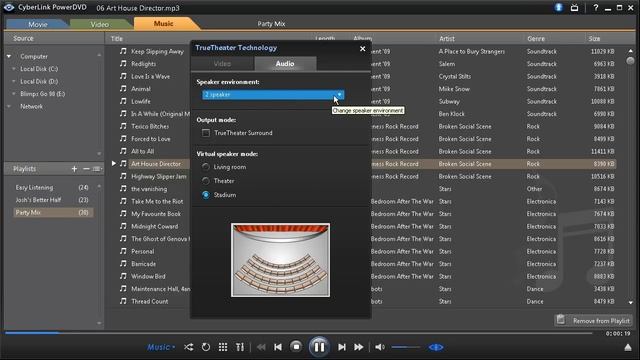
Task: Expand the Network tree node
Action: [9, 107]
